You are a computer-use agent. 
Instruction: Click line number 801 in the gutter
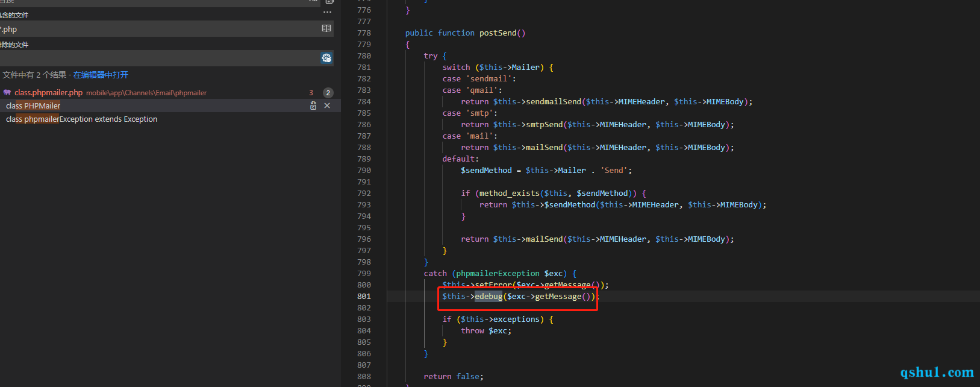coord(364,296)
